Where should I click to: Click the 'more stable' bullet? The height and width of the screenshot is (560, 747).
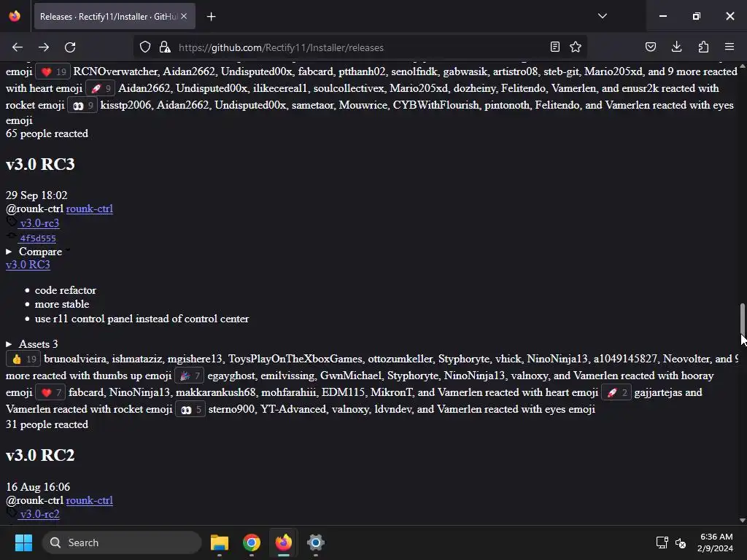click(62, 304)
